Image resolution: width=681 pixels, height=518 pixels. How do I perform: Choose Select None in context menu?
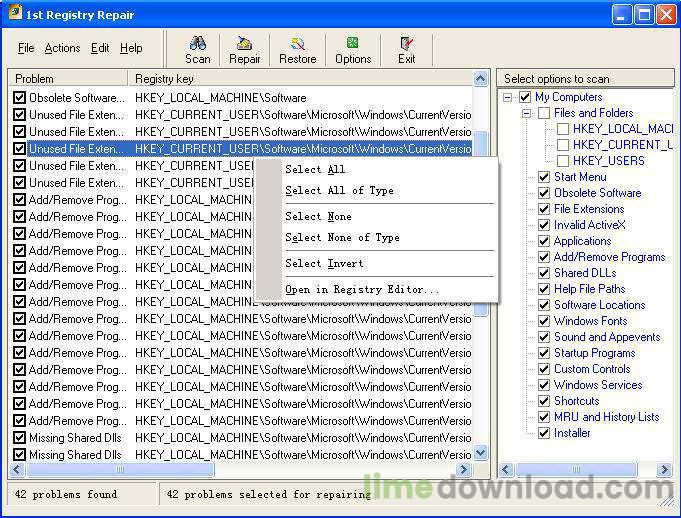point(318,216)
